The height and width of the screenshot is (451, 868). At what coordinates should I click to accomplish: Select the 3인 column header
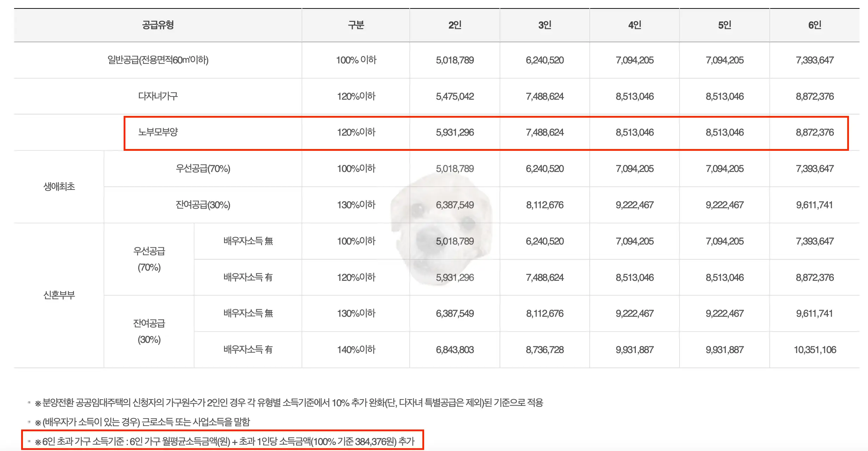544,25
